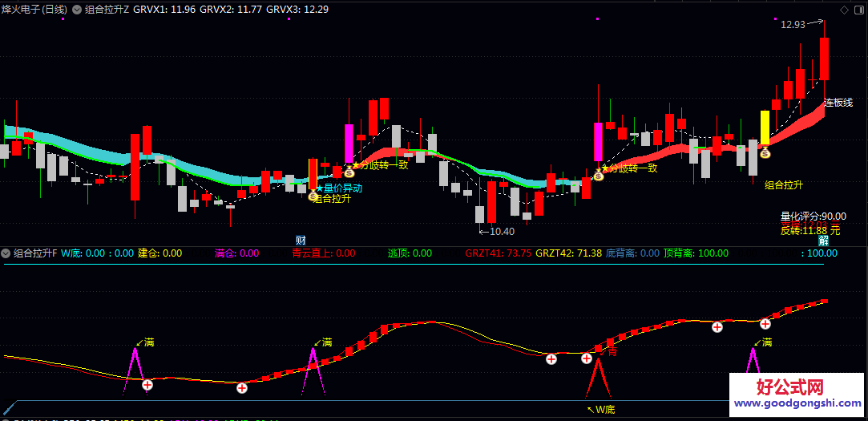Image resolution: width=868 pixels, height=421 pixels.
Task: Click the rightmost ⊕ marker on the indicator line
Action: 765,324
